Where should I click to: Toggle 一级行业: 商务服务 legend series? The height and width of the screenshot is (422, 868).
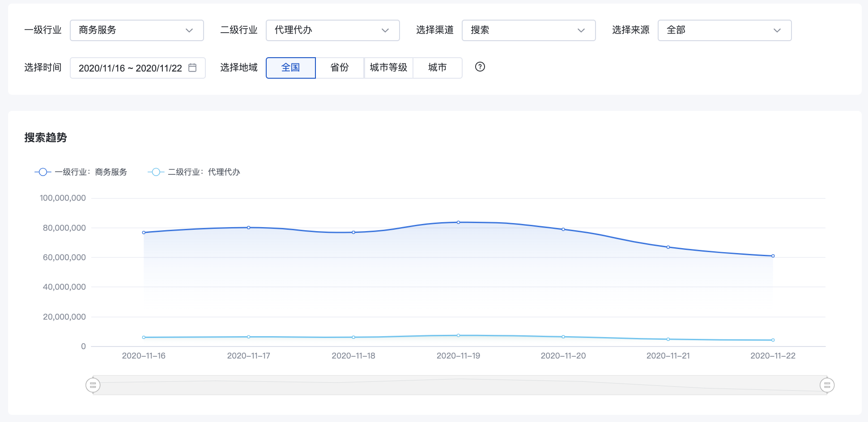[81, 172]
